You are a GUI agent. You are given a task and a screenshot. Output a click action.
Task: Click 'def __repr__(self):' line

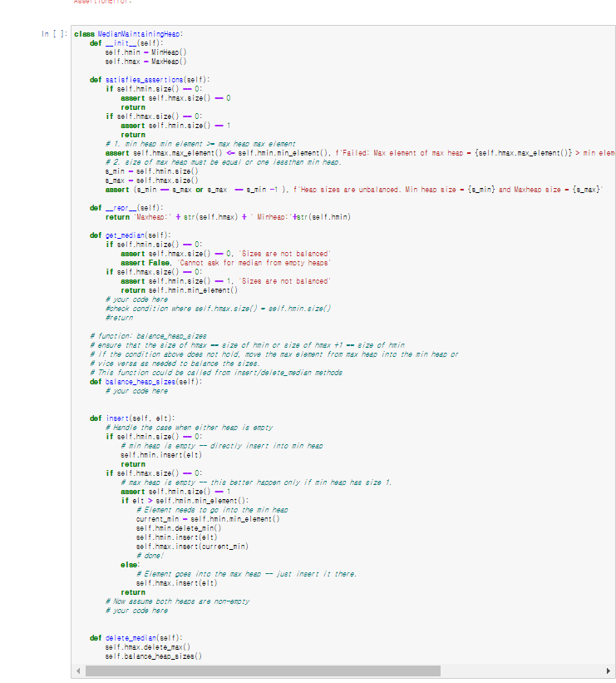coord(126,208)
